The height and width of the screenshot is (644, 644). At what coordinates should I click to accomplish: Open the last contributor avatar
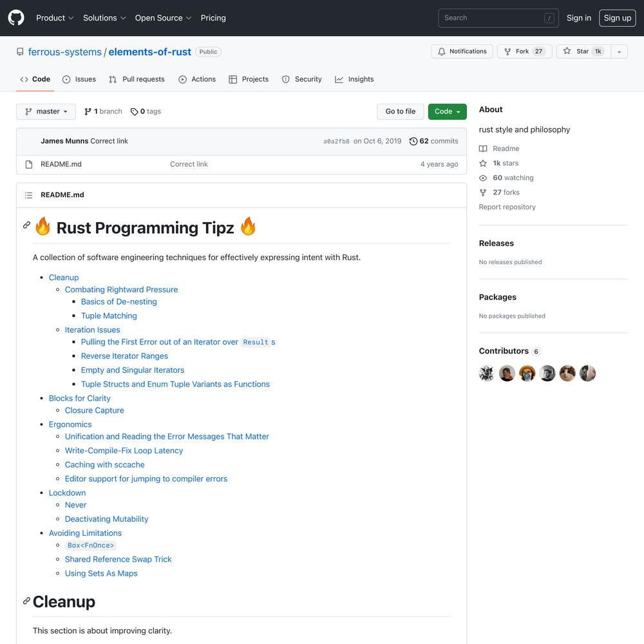(x=587, y=374)
